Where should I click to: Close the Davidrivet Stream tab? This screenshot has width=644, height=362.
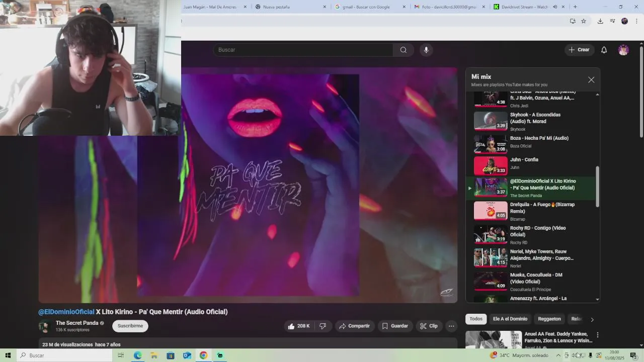pos(563,7)
